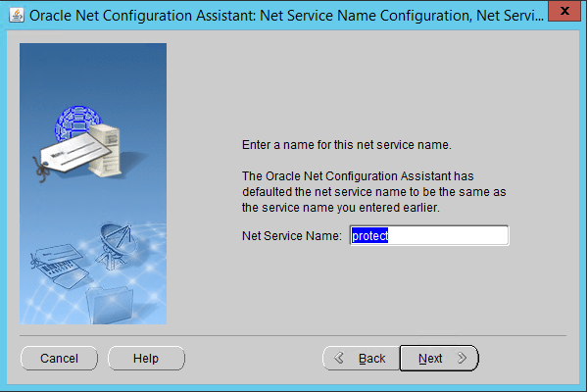Viewport: 588px width, 392px height.
Task: Click the Java coffee cup title bar icon
Action: 16,15
